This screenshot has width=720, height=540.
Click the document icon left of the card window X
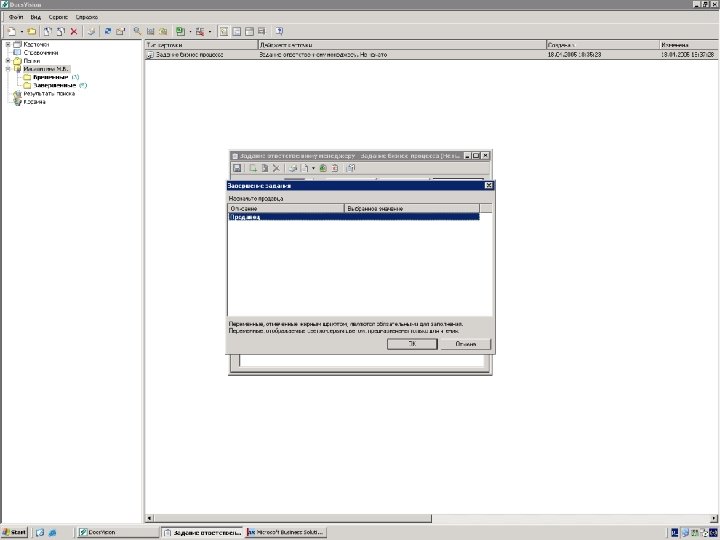click(x=264, y=169)
